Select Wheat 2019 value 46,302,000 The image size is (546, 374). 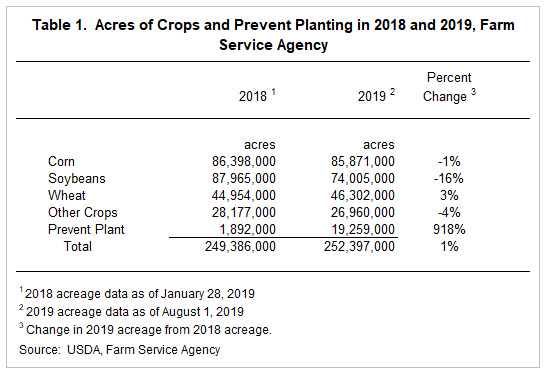(x=363, y=195)
